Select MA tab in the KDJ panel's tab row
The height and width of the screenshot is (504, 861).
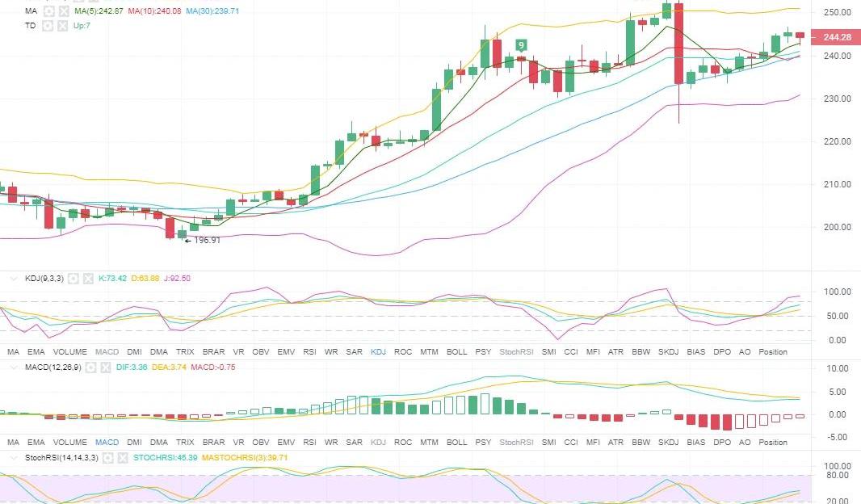point(13,352)
